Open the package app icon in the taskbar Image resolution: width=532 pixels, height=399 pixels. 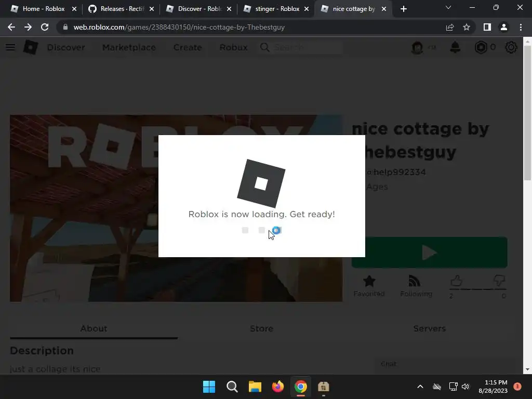tap(323, 387)
